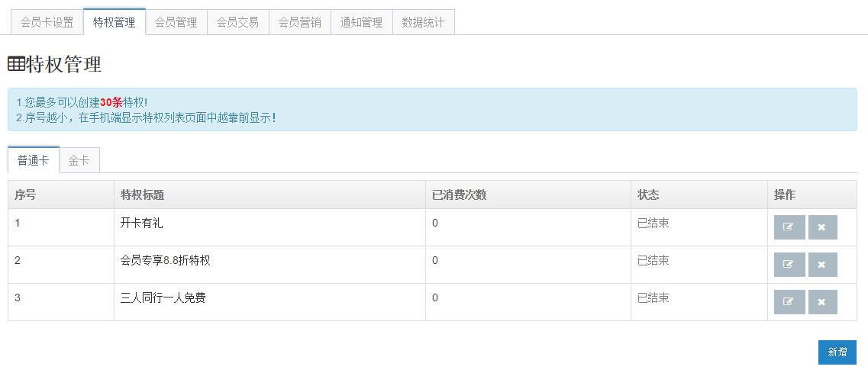The height and width of the screenshot is (373, 868).
Task: Click the 状态 column header
Action: click(648, 195)
